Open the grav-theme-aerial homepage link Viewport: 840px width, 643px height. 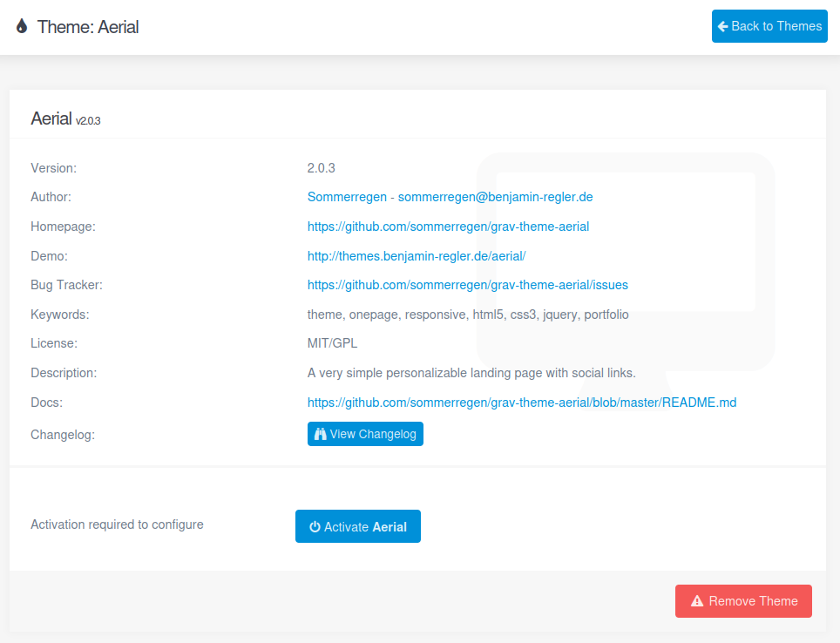[x=448, y=227]
